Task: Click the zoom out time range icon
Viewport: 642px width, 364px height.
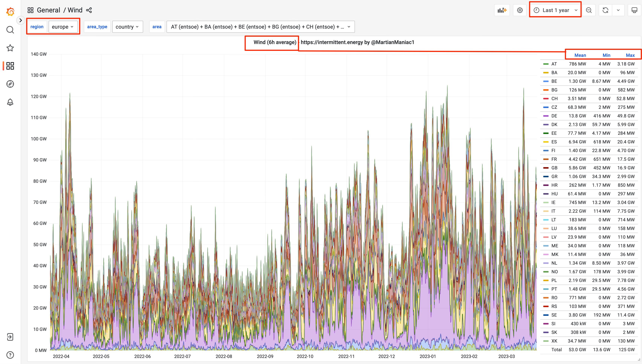Action: (589, 10)
